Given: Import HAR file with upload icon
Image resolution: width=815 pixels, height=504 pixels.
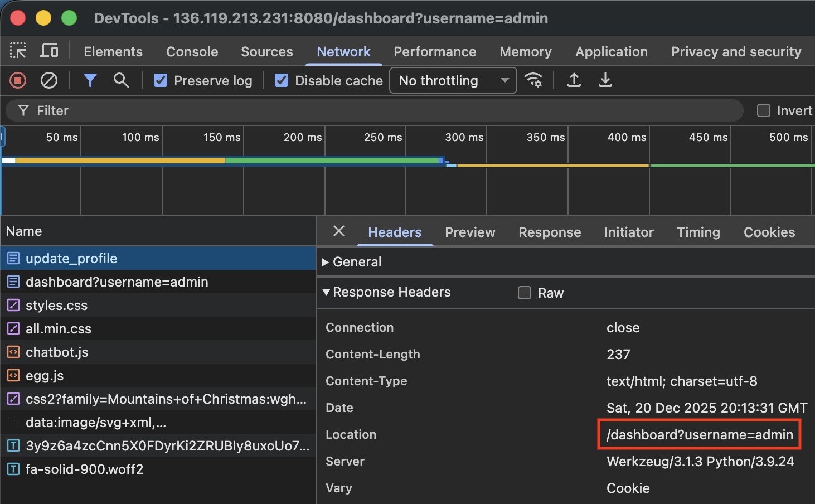Looking at the screenshot, I should (574, 81).
